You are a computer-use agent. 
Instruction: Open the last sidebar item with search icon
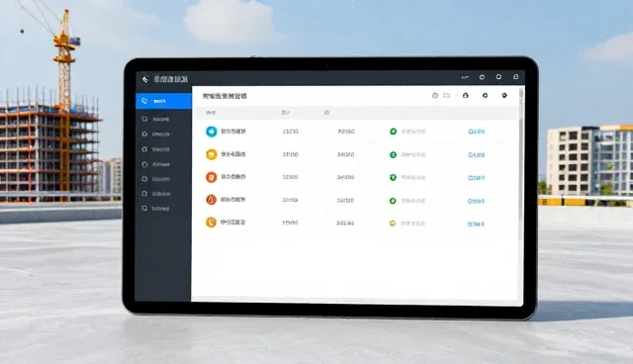[x=156, y=209]
